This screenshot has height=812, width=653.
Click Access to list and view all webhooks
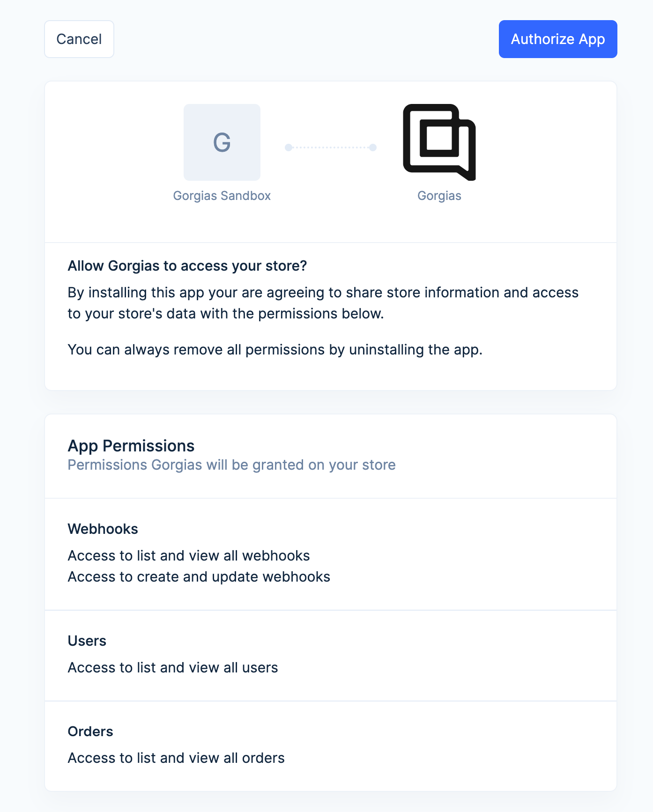(189, 556)
